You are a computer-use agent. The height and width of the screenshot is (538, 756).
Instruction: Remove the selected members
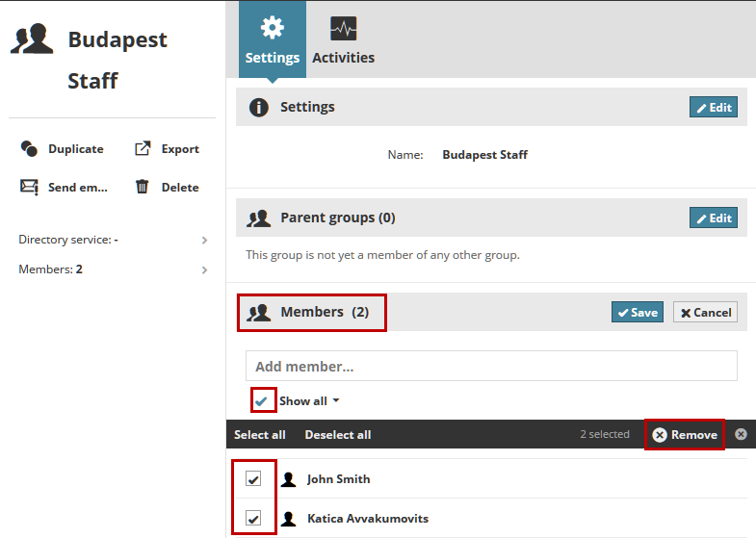(685, 435)
